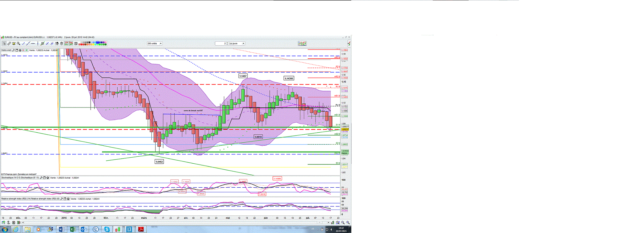This screenshot has width=644, height=233.
Task: Activate the magnifier zoom tool
Action: point(19,43)
